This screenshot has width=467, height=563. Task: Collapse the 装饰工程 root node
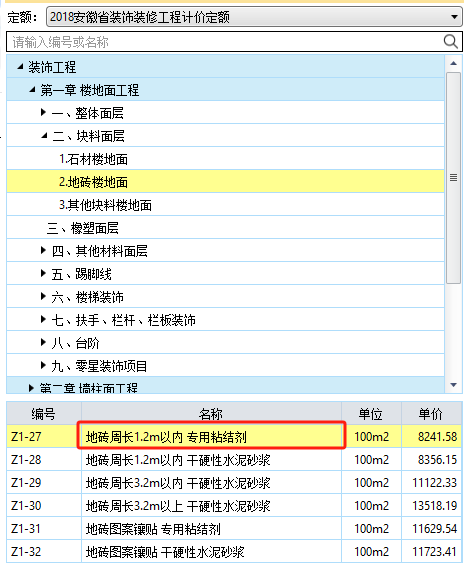coord(20,67)
